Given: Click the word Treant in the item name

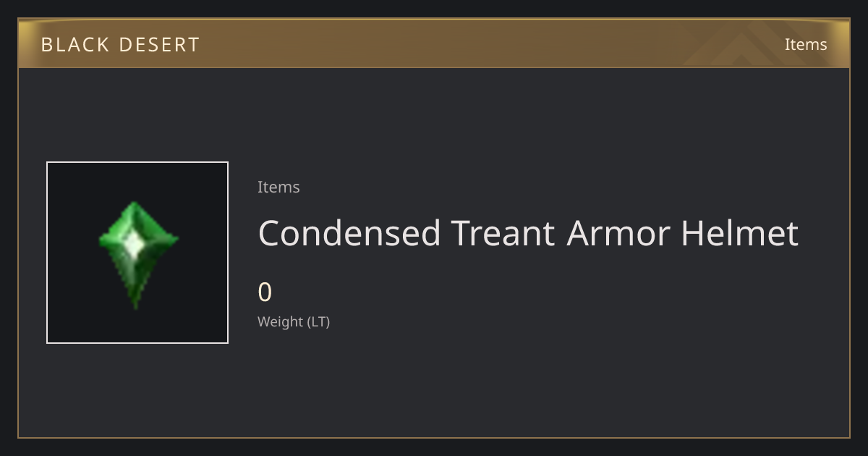Looking at the screenshot, I should coord(503,233).
